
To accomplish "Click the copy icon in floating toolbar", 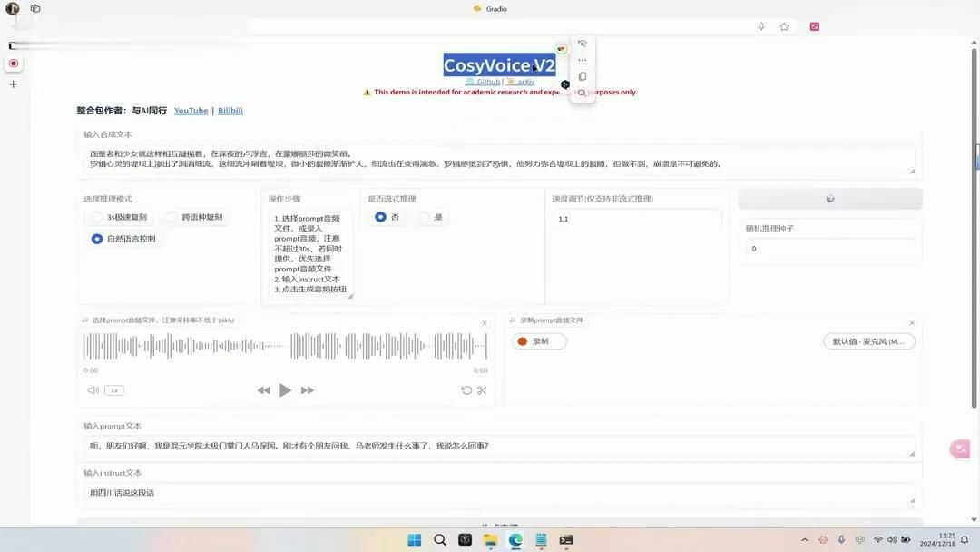I will click(x=582, y=76).
